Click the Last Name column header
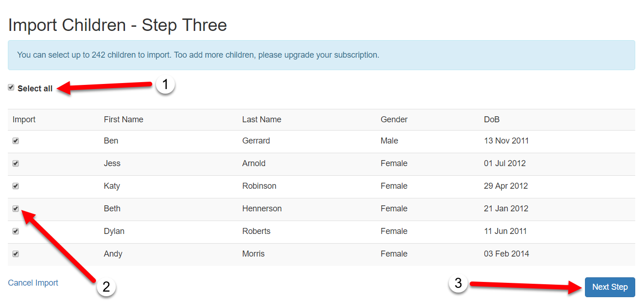Screen dimensions: 644x305 coord(262,120)
